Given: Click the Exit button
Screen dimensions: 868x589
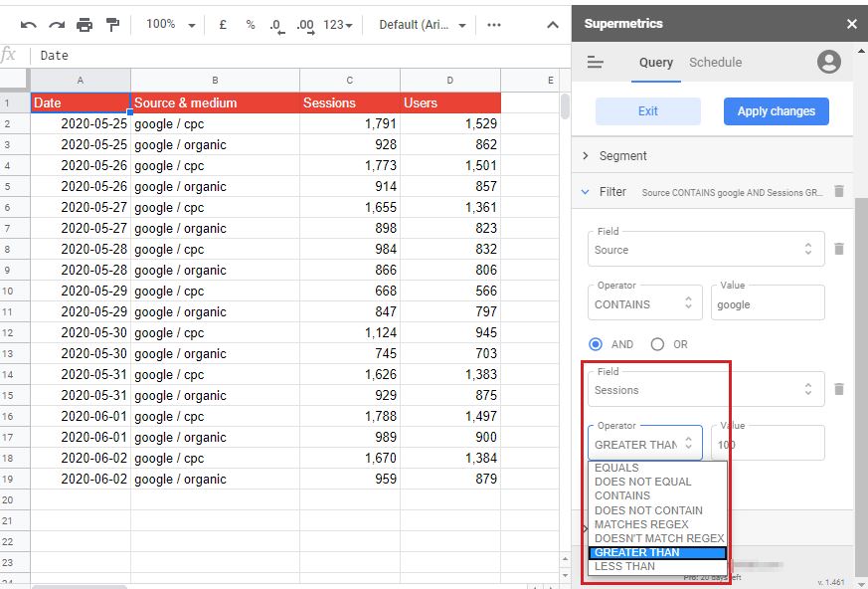Looking at the screenshot, I should click(647, 111).
